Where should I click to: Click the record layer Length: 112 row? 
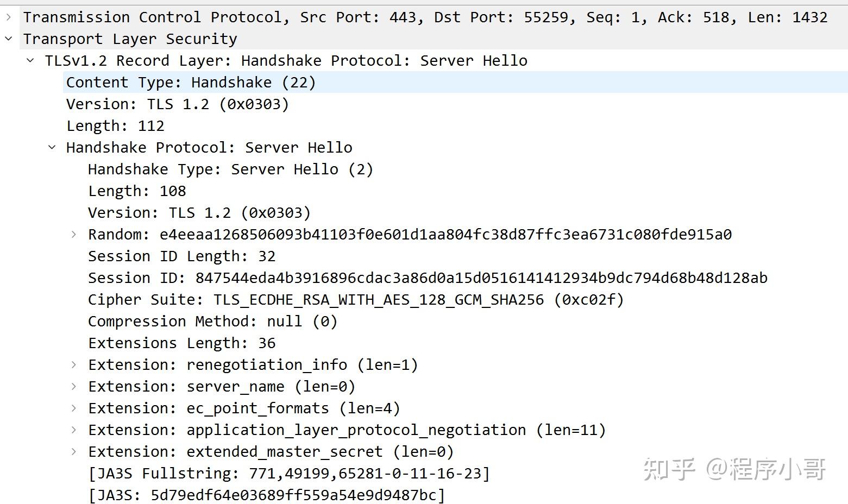[x=115, y=126]
